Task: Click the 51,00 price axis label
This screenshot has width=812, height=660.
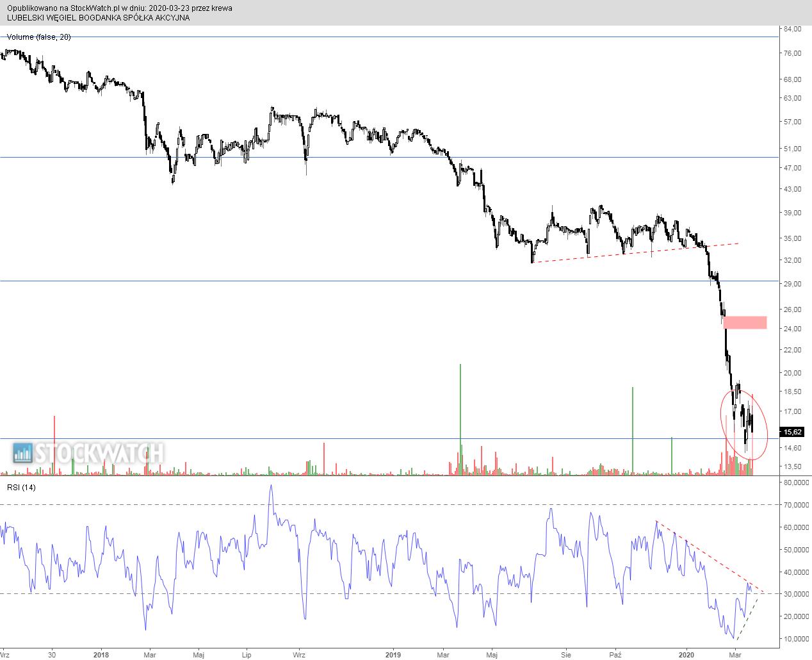Action: coord(792,149)
